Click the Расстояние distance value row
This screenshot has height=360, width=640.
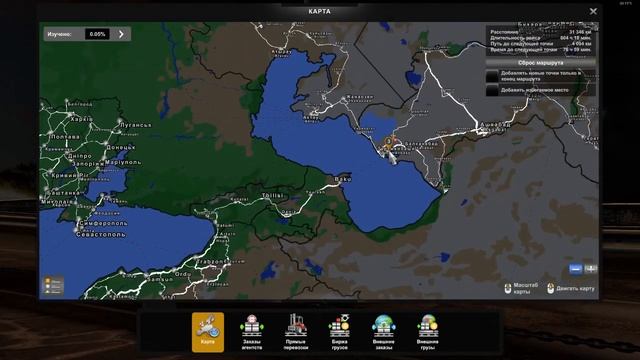540,32
